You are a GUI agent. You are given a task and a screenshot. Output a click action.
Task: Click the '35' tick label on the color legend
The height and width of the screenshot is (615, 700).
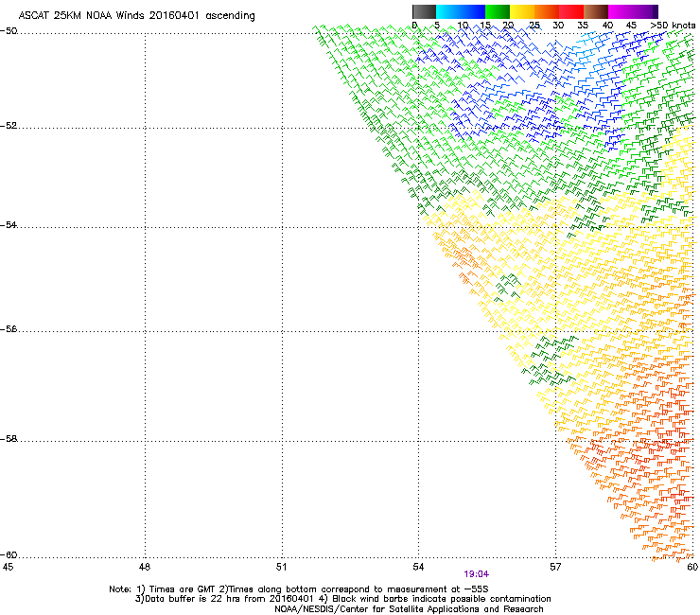point(583,26)
